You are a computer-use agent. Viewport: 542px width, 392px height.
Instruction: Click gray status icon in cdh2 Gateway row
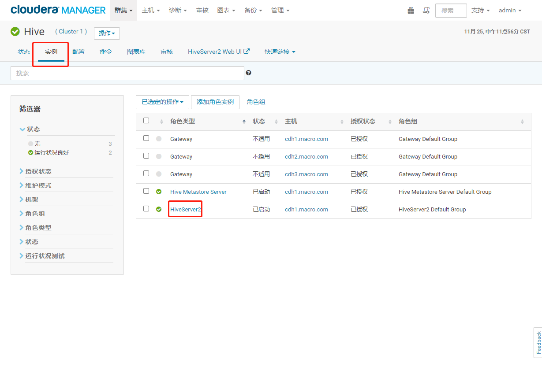[159, 156]
